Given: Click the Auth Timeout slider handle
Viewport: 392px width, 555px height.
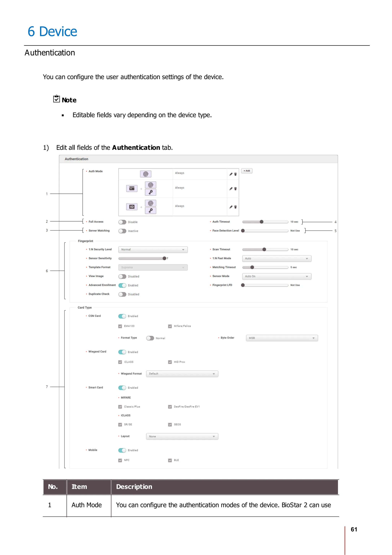Looking at the screenshot, I should pos(262,222).
